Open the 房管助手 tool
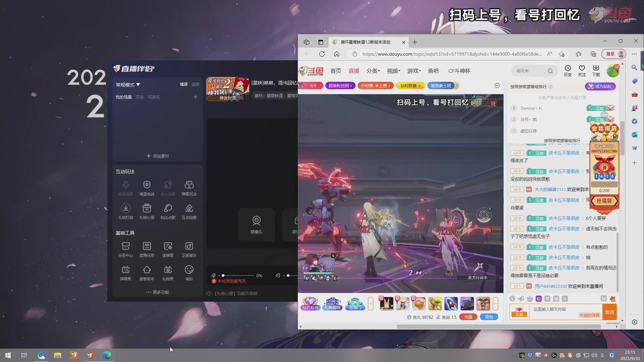This screenshot has width=644, height=362. [147, 273]
